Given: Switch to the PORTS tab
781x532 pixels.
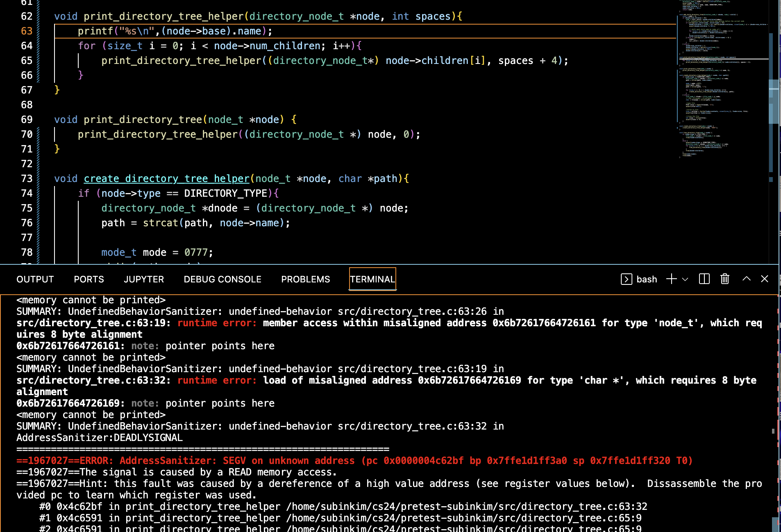Looking at the screenshot, I should coord(89,279).
